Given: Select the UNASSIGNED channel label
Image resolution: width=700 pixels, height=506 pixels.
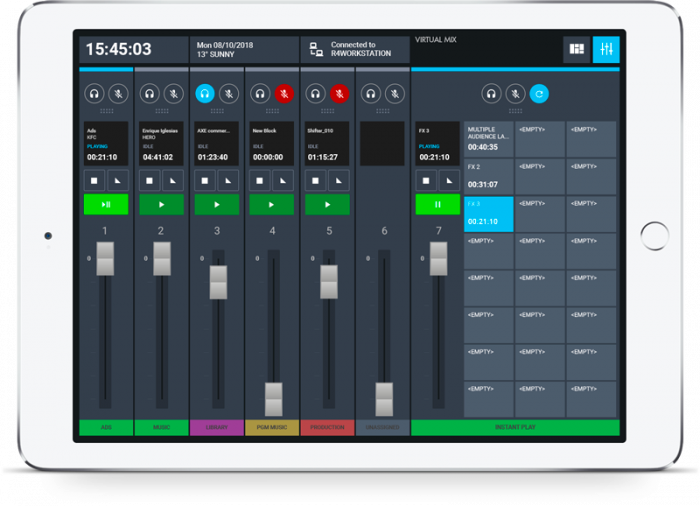Looking at the screenshot, I should [x=383, y=427].
